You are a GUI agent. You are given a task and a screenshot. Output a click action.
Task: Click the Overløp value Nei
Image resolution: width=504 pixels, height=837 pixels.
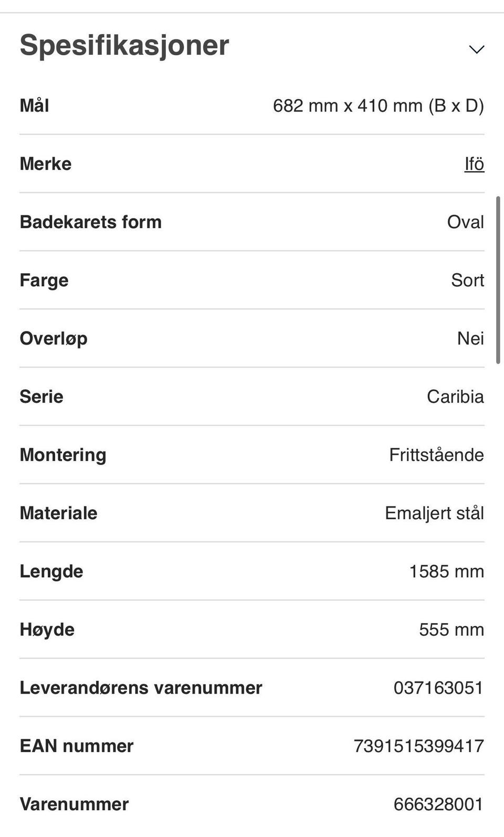click(470, 338)
